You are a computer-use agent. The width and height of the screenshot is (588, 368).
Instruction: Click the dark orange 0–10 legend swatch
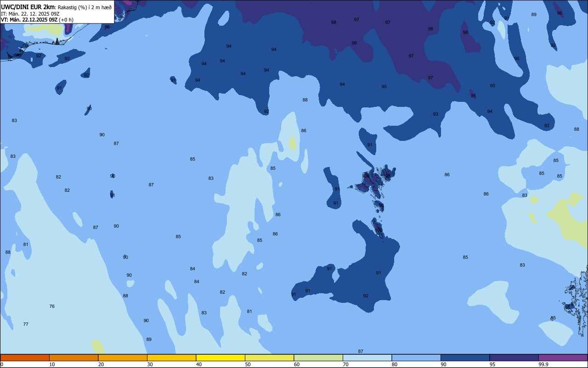coord(25,357)
